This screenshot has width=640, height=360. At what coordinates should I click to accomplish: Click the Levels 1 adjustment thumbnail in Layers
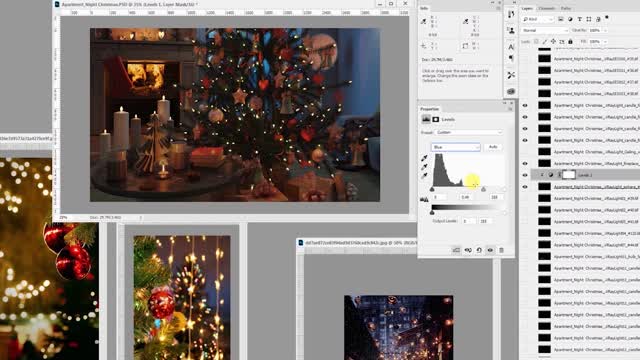[551, 175]
